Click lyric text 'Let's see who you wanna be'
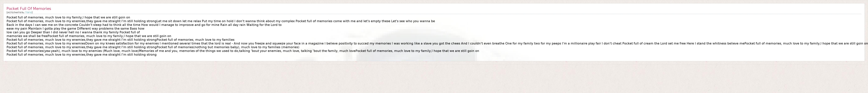Viewport: 868px width, 93px height. 413,21
